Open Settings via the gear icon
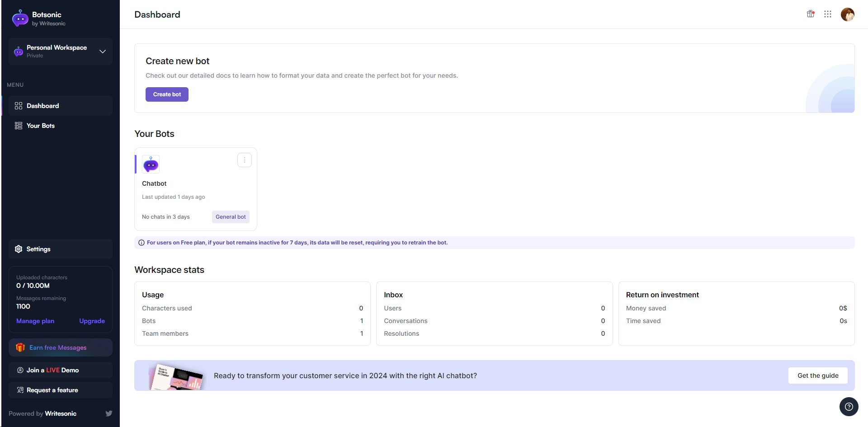Screen dimensions: 868x427 (18, 249)
